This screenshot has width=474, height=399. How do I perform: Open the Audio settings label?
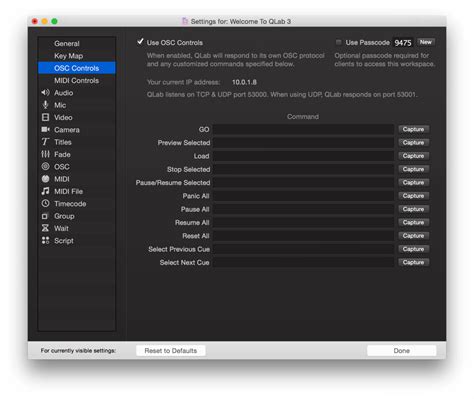[x=63, y=93]
